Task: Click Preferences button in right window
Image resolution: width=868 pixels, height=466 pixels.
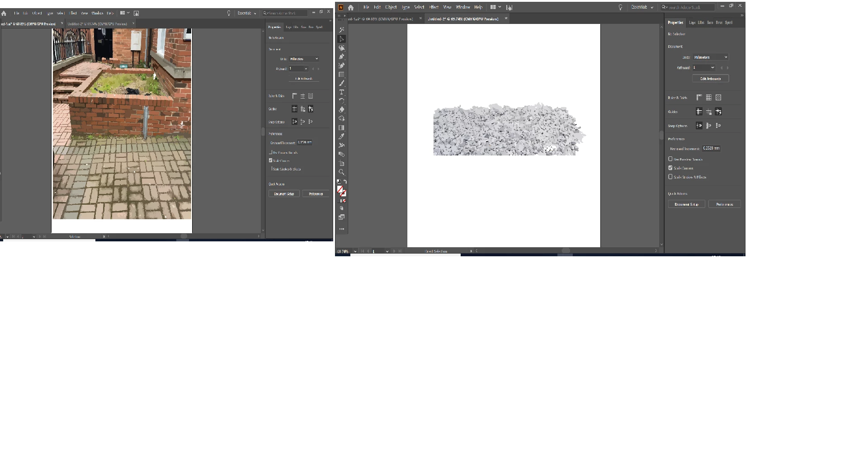Action: coord(724,204)
